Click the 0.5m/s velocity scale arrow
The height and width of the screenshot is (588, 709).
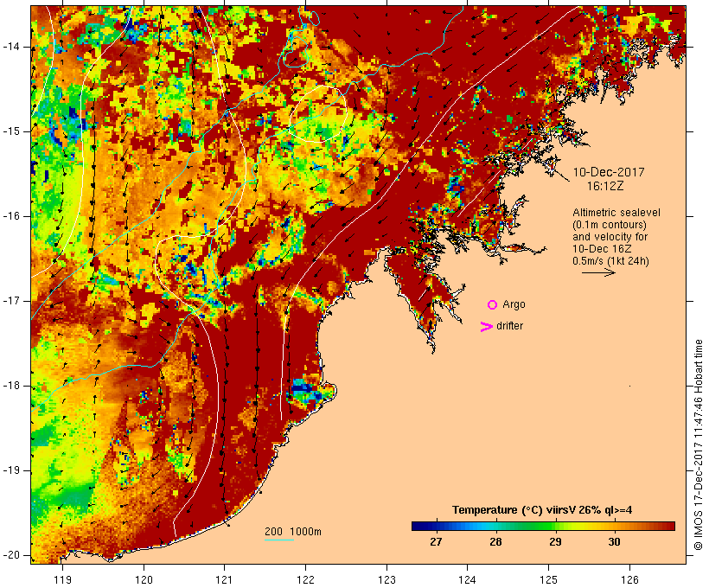click(x=598, y=272)
